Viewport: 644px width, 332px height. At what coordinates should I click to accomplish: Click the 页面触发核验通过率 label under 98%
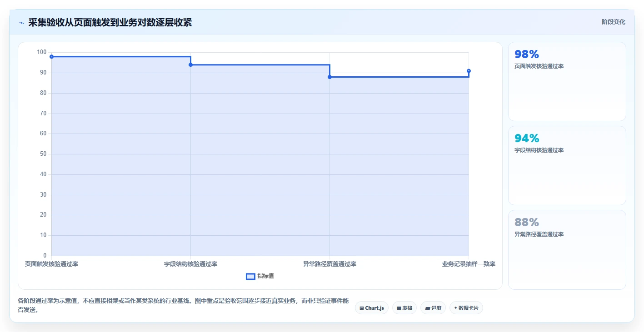(539, 66)
